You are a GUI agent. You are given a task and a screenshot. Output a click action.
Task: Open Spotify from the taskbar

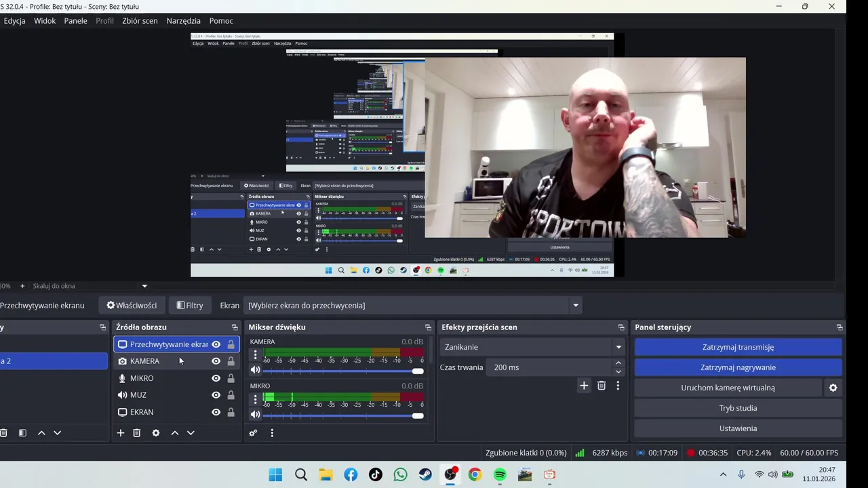(500, 475)
